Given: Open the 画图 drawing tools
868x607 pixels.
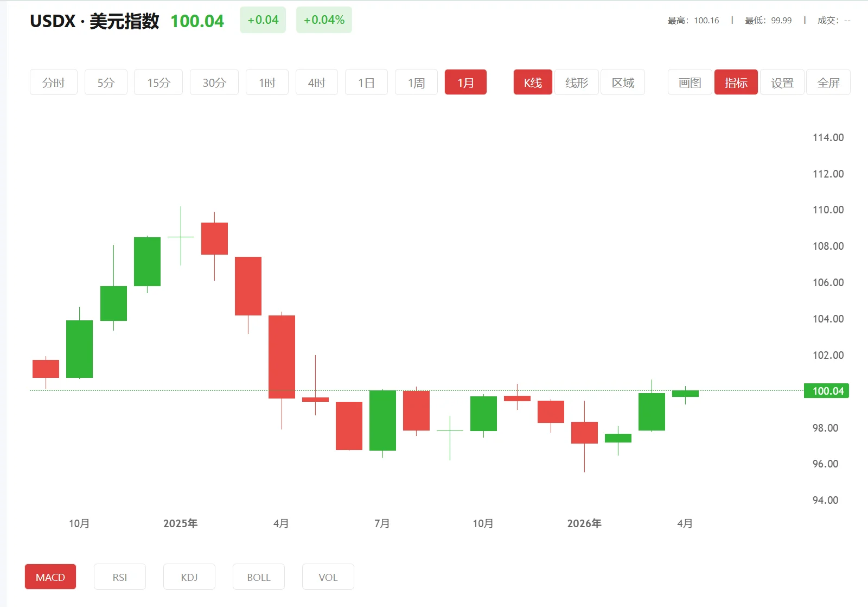Looking at the screenshot, I should coord(690,83).
